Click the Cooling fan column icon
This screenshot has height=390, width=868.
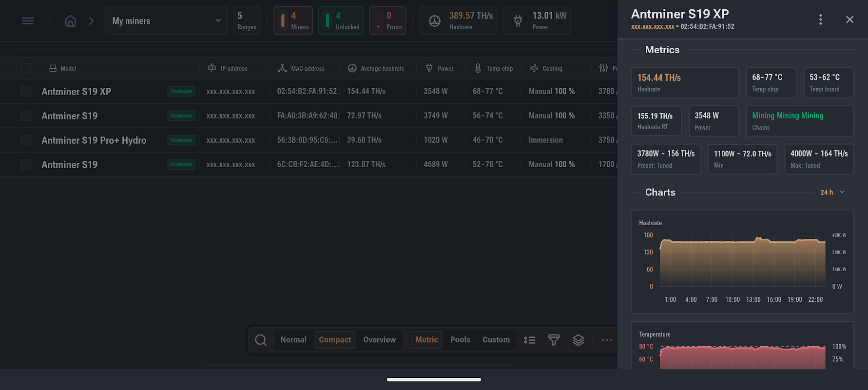coord(534,68)
